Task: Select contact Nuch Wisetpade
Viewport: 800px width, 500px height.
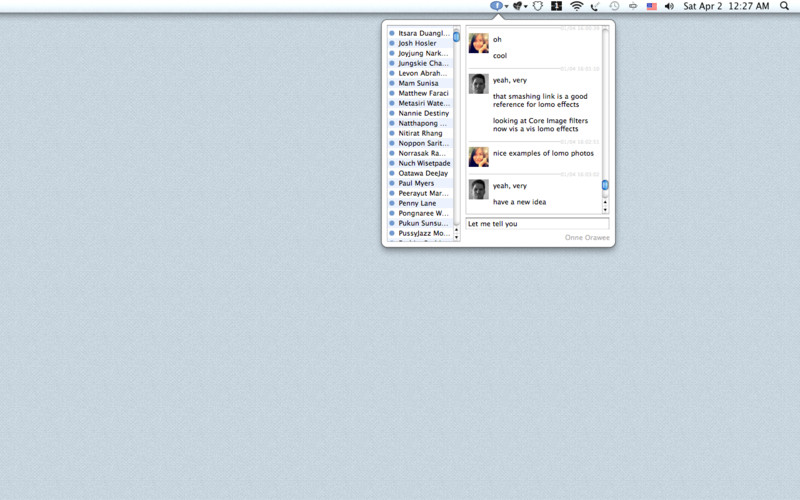Action: 420,163
